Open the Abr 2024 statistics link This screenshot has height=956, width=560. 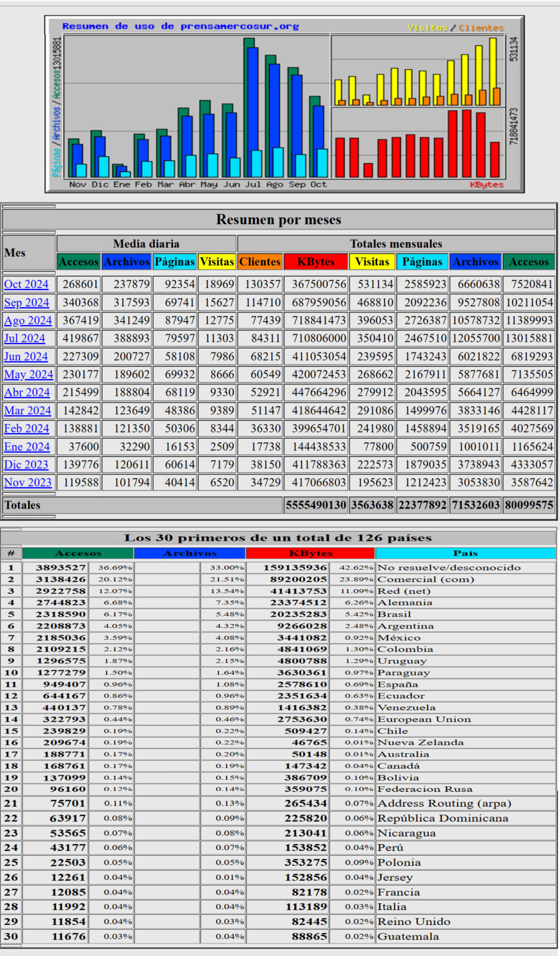coord(27,393)
